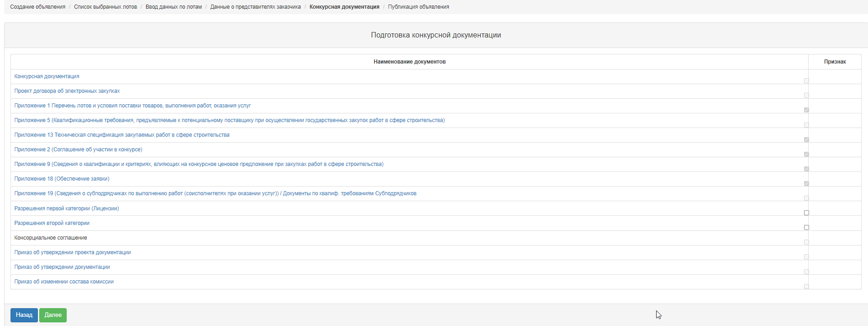Viewport: 868px width, 326px height.
Task: Open 'Разрешения первой категории (Лицензии)' link
Action: tap(67, 208)
